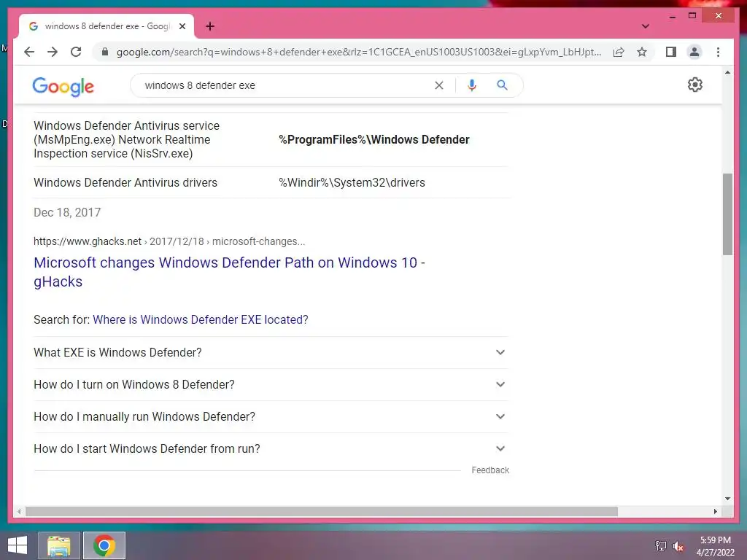Viewport: 747px width, 560px height.
Task: Click the scroll up arrow
Action: tap(727, 72)
